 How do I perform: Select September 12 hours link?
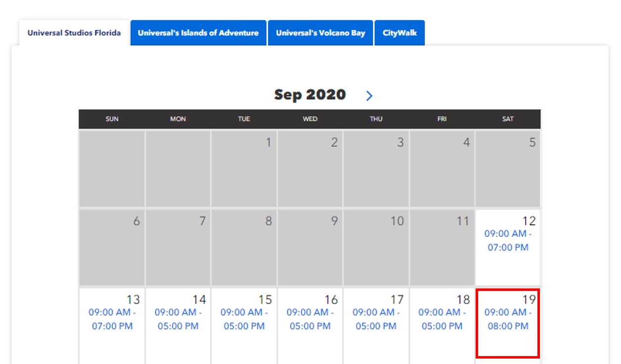tap(508, 241)
